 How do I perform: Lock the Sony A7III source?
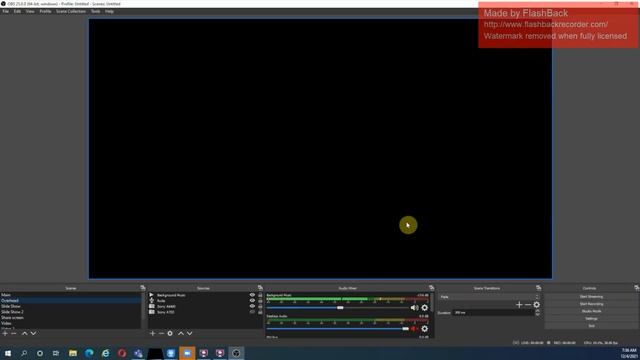click(260, 312)
